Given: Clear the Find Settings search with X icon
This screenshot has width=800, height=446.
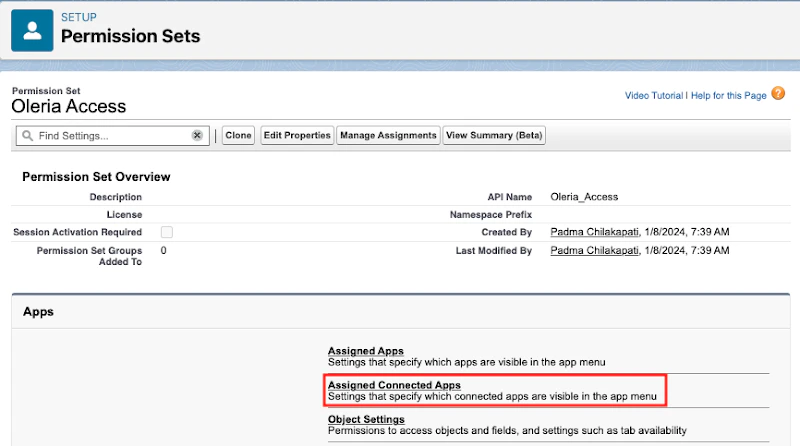Looking at the screenshot, I should coord(197,135).
